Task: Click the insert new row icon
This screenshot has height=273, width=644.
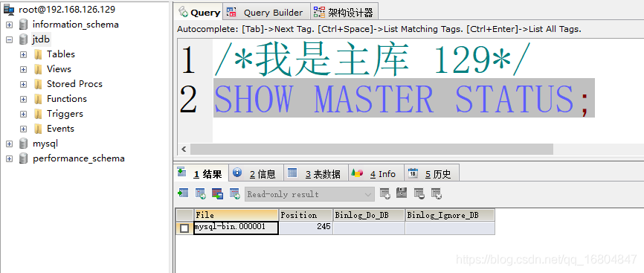Action: pyautogui.click(x=385, y=193)
